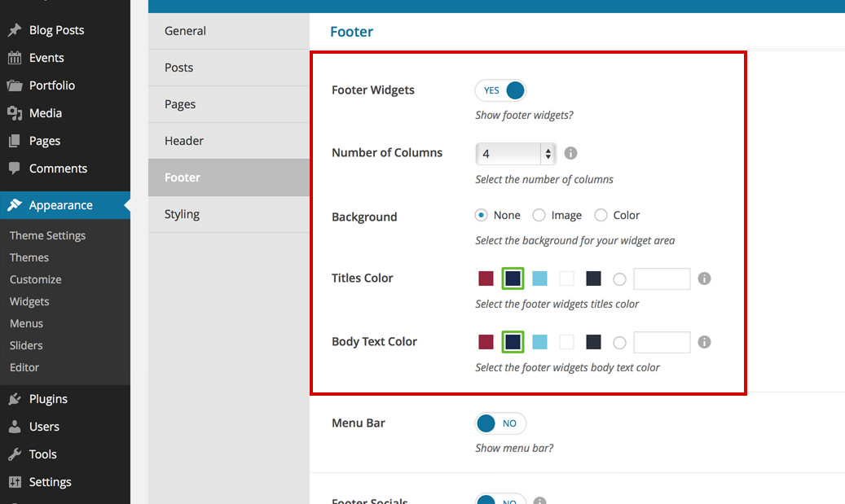The width and height of the screenshot is (845, 504).
Task: Toggle the Menu Bar NO switch
Action: tap(500, 423)
